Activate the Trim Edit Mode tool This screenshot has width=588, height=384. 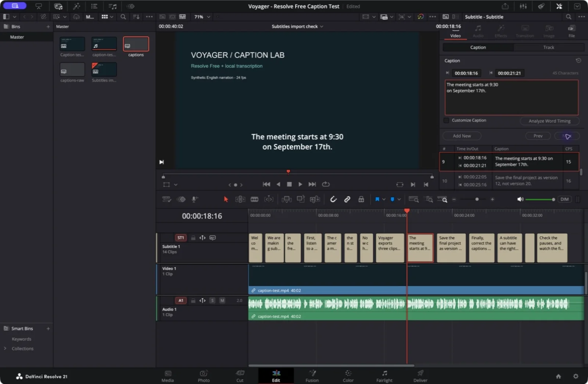point(240,199)
